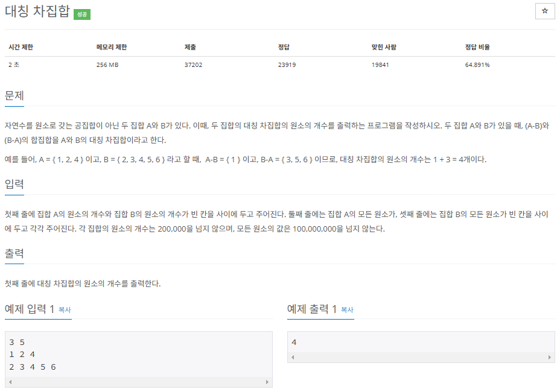The image size is (557, 392).
Task: Click right scroll arrow in example output box
Action: 550,357
